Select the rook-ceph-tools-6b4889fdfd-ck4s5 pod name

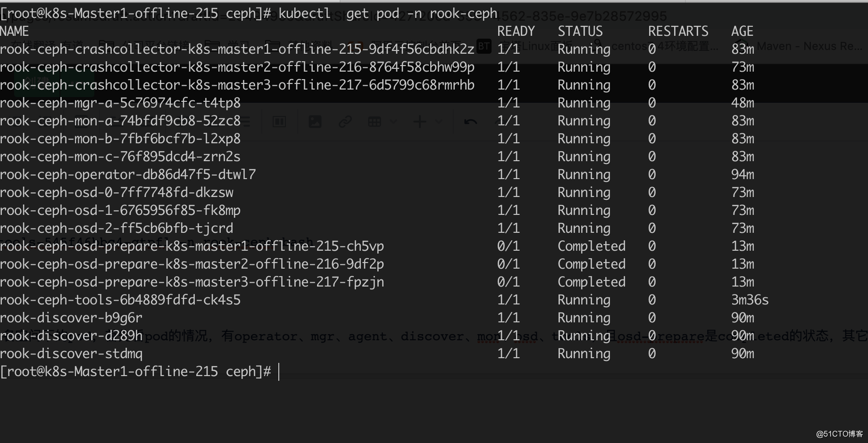point(120,300)
